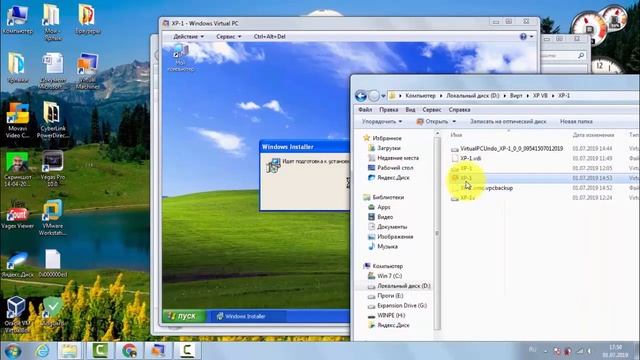
Task: Launch VMware Workstation desktop shortcut
Action: tap(53, 217)
